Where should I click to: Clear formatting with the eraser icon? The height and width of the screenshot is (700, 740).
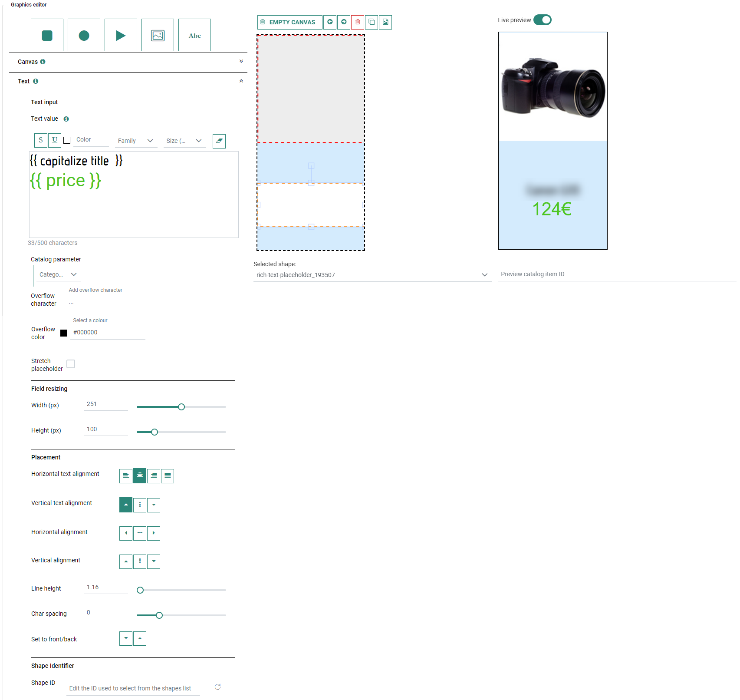pos(219,141)
